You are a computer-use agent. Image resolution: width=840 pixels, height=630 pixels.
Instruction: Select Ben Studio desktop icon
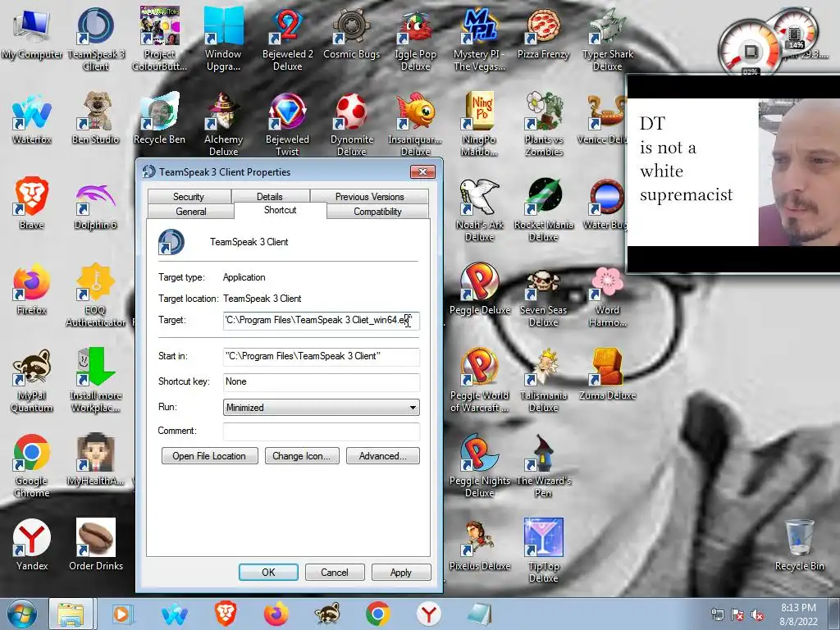[x=96, y=120]
